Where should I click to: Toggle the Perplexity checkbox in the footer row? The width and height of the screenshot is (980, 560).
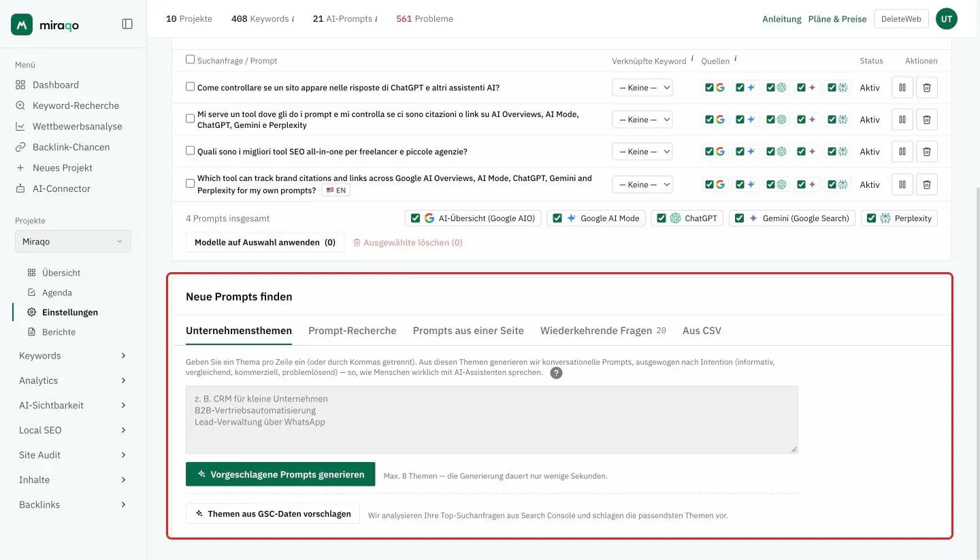pos(872,218)
